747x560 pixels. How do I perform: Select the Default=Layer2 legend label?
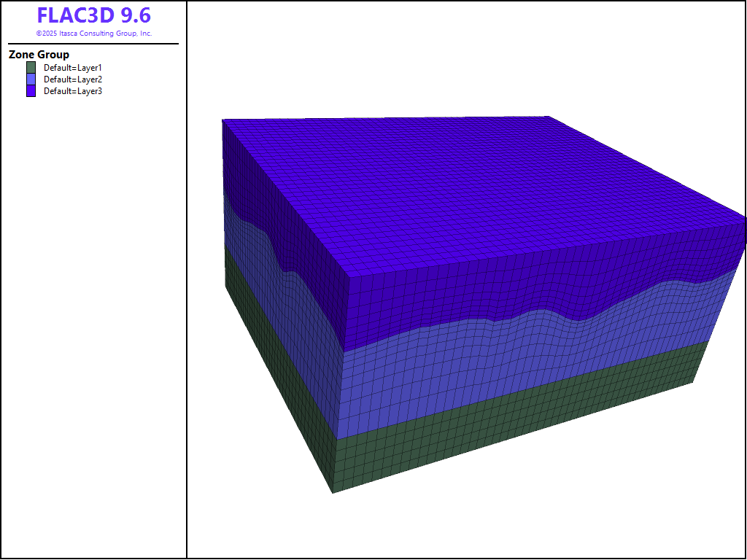72,79
